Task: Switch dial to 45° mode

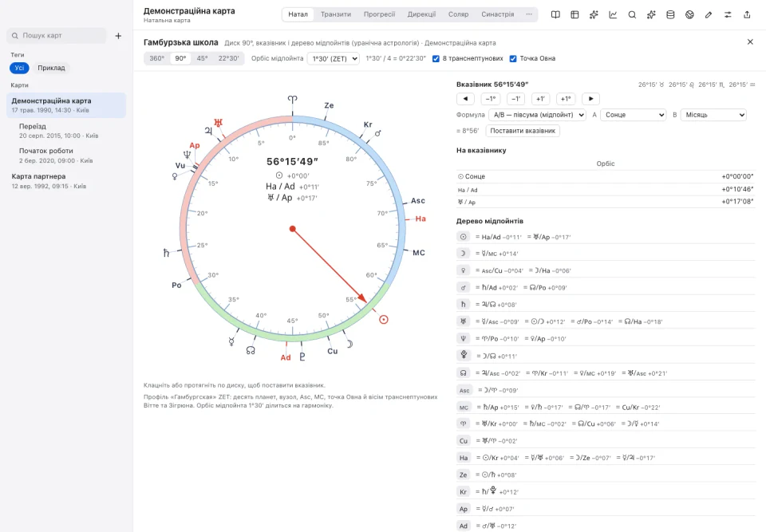Action: pos(202,58)
